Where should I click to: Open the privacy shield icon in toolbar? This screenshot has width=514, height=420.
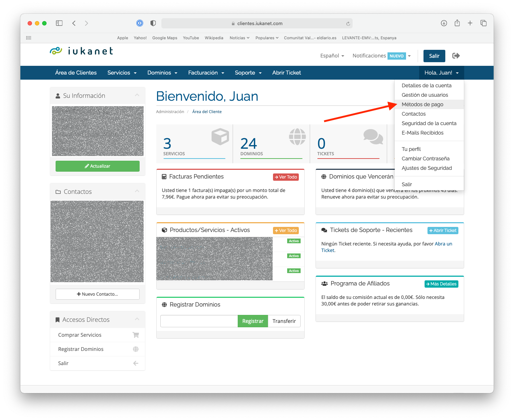click(153, 23)
